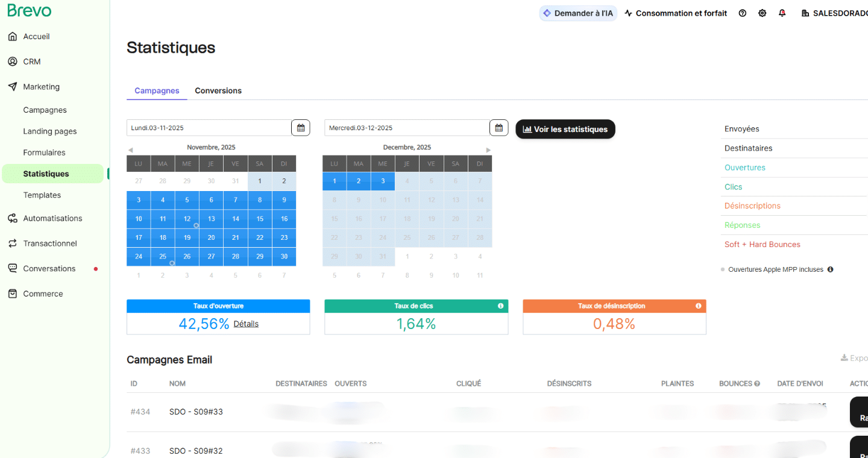Screen dimensions: 868x458
Task: Click the Brevo logo
Action: tap(30, 11)
